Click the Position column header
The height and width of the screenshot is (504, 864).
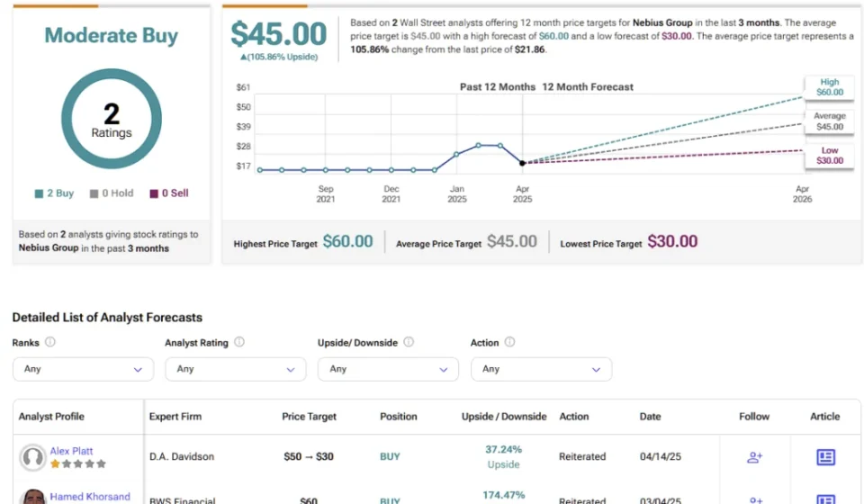click(399, 417)
